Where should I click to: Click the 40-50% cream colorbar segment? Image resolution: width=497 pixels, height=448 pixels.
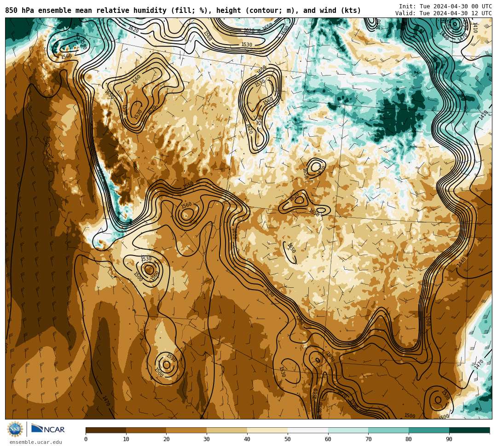267,430
